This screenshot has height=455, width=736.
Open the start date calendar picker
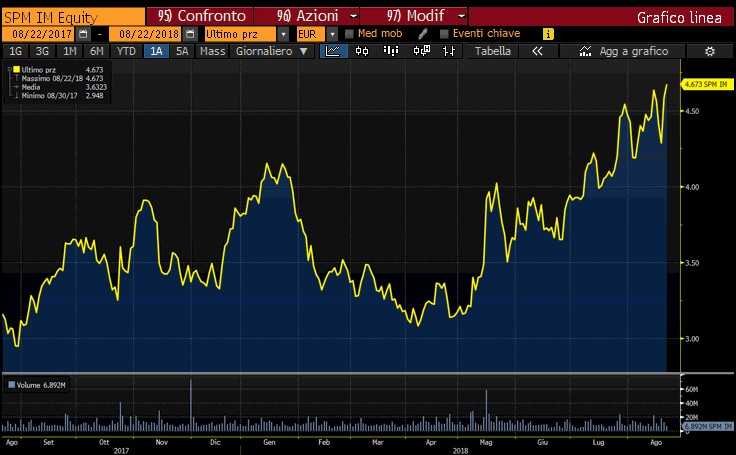pos(83,34)
